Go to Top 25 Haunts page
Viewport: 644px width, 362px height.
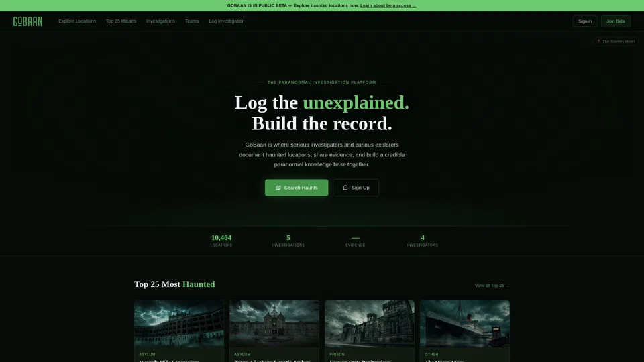pos(121,21)
